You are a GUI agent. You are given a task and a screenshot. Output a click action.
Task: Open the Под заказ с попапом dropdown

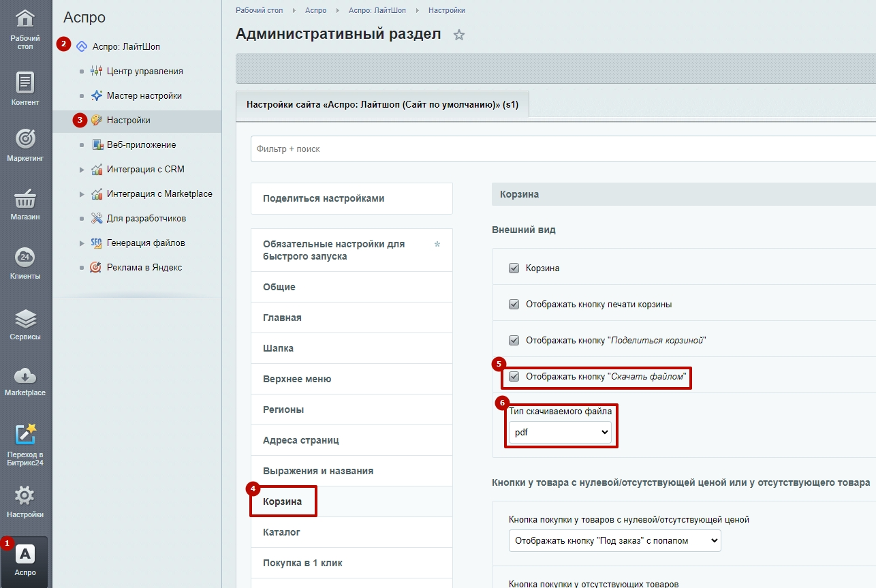pyautogui.click(x=614, y=540)
